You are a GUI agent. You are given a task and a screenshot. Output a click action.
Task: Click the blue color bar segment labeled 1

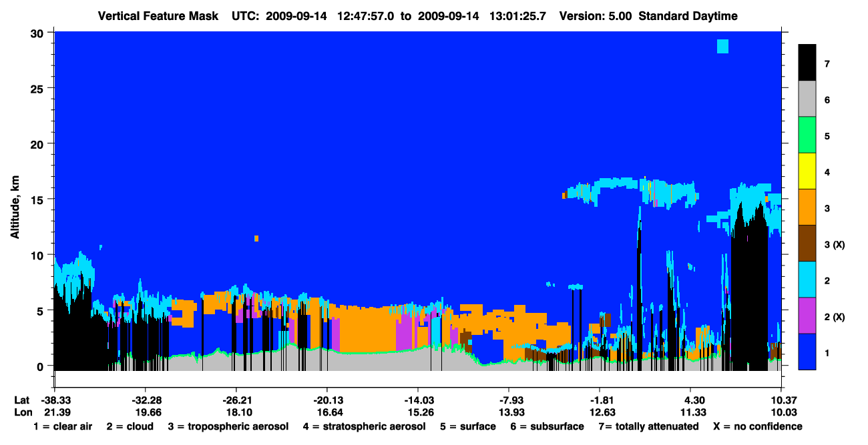[807, 351]
